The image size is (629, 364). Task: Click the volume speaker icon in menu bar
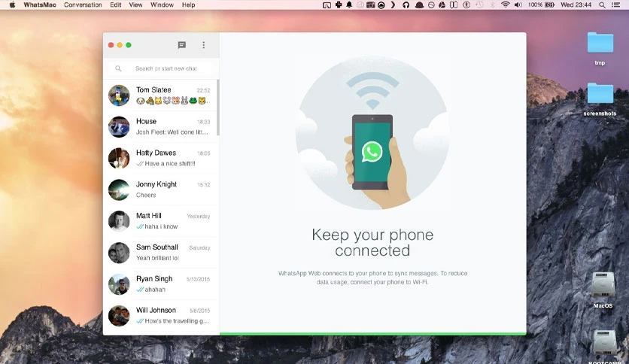pyautogui.click(x=518, y=5)
